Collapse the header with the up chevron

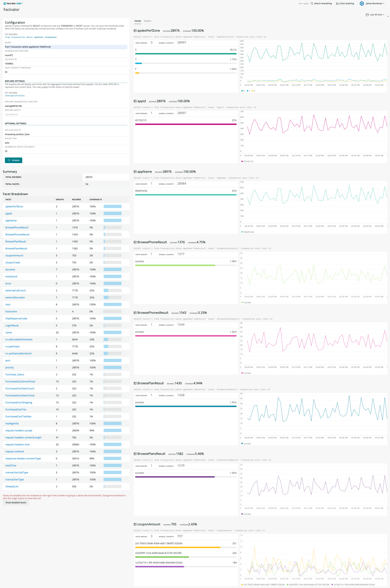click(x=388, y=16)
